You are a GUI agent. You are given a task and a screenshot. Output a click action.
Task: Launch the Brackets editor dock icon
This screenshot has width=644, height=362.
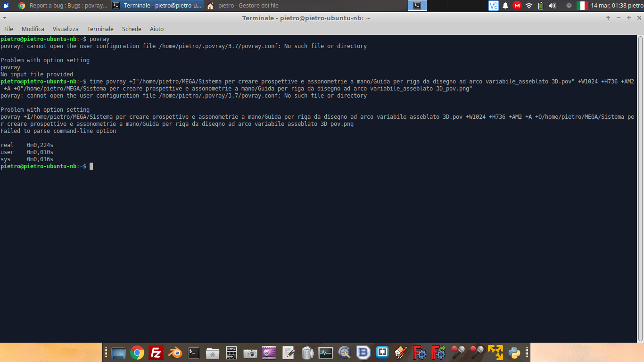382,353
